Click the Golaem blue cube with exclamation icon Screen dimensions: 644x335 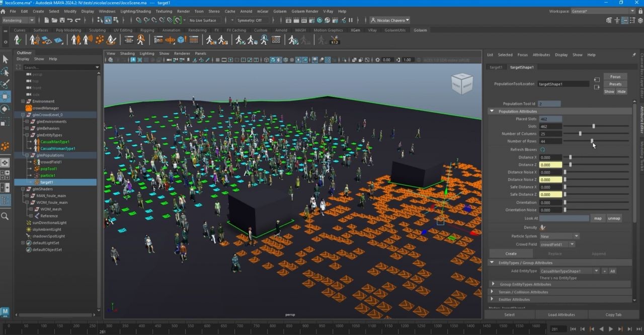182,40
